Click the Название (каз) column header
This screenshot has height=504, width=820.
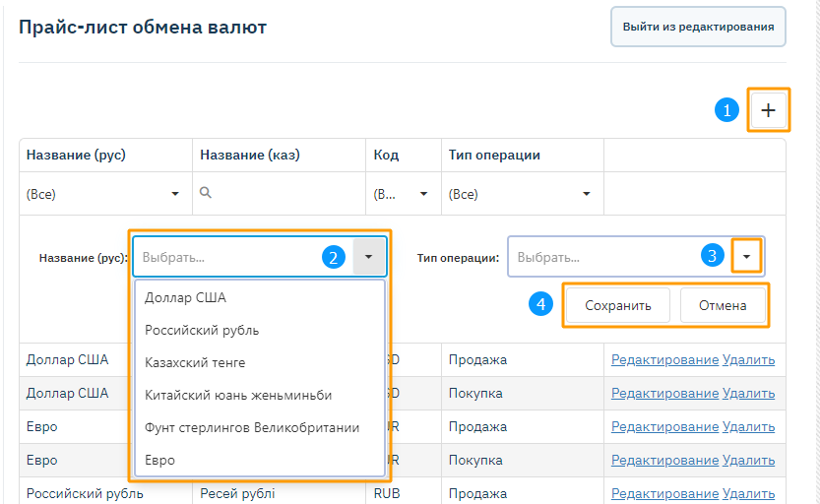279,156
